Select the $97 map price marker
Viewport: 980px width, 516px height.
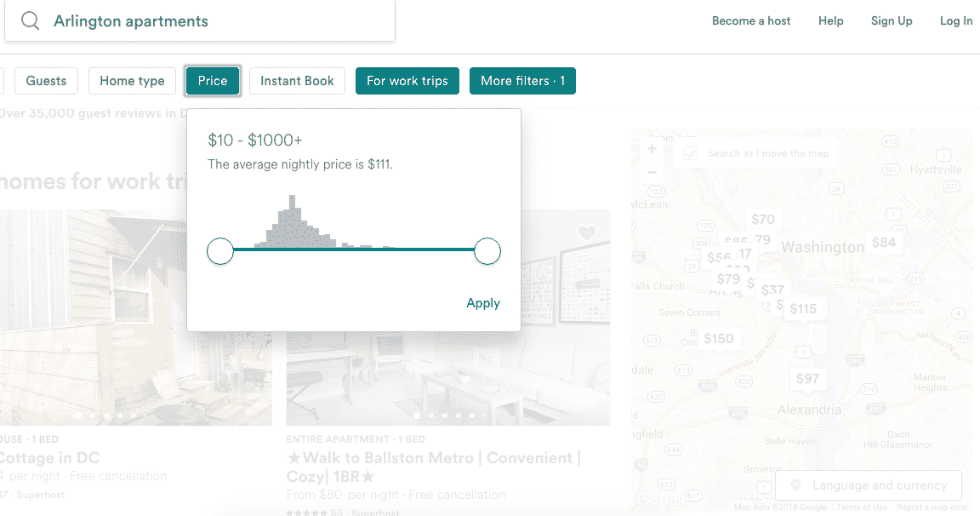[x=807, y=379]
